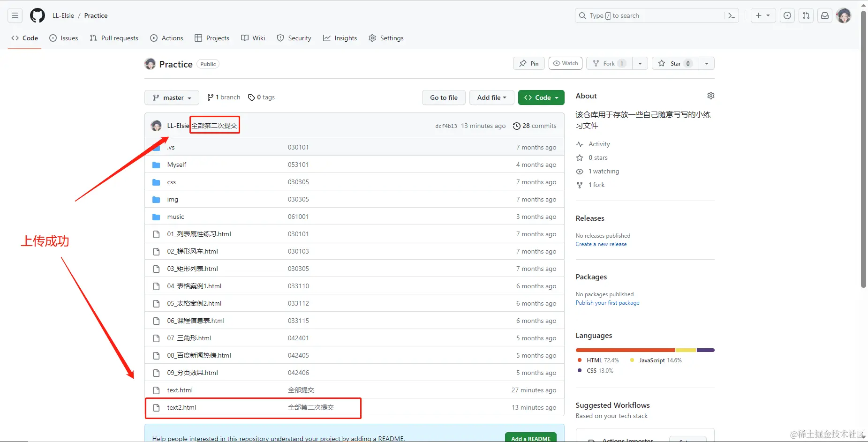This screenshot has width=868, height=442.
Task: Open the pull requests icon in the header
Action: [x=806, y=15]
